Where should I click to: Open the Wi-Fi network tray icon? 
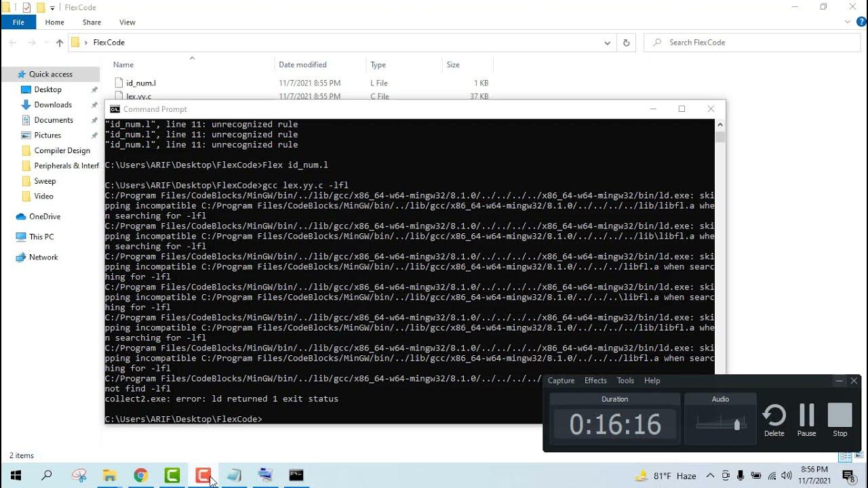pos(772,476)
